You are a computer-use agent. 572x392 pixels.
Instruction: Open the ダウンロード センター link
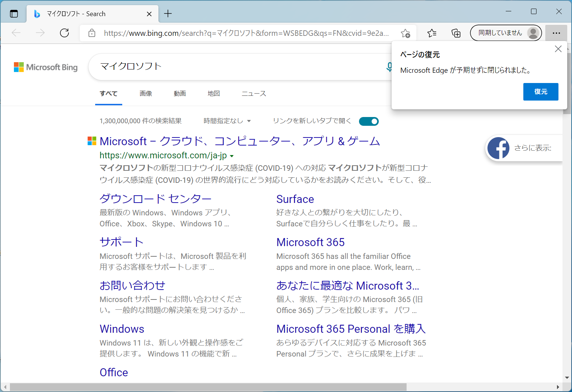(156, 199)
